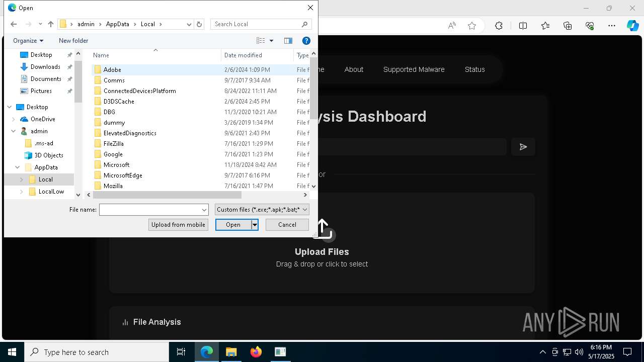Screen dimensions: 644x362
Task: Click the Search Local field
Action: 256,24
